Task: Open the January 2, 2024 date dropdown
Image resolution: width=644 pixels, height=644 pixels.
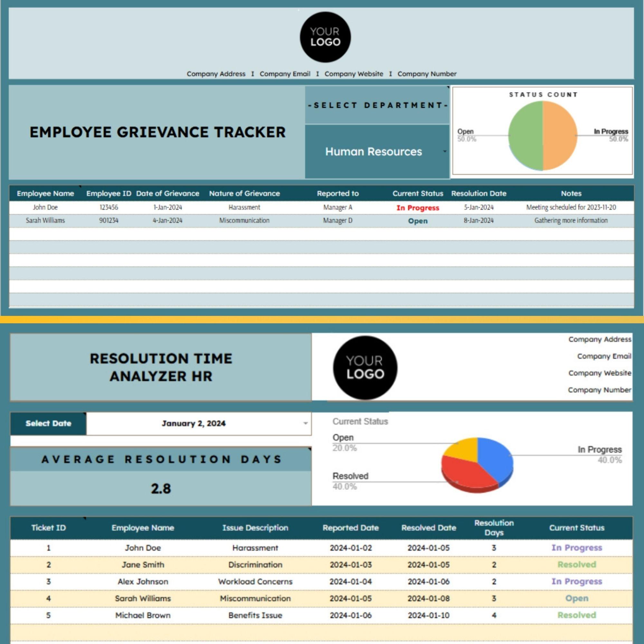Action: tap(304, 423)
